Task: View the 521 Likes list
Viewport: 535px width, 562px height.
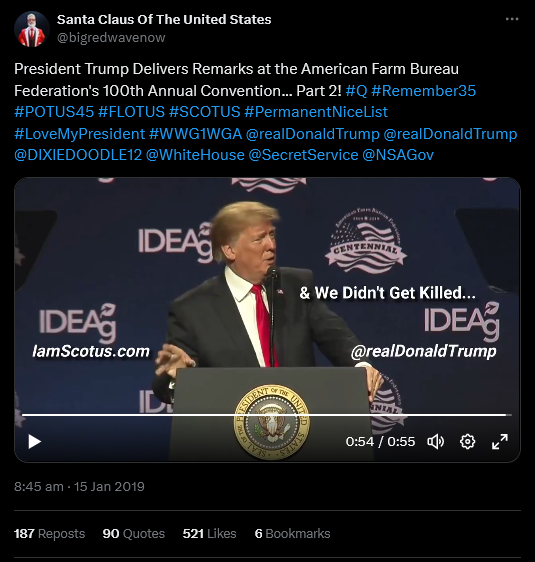Action: [x=210, y=534]
